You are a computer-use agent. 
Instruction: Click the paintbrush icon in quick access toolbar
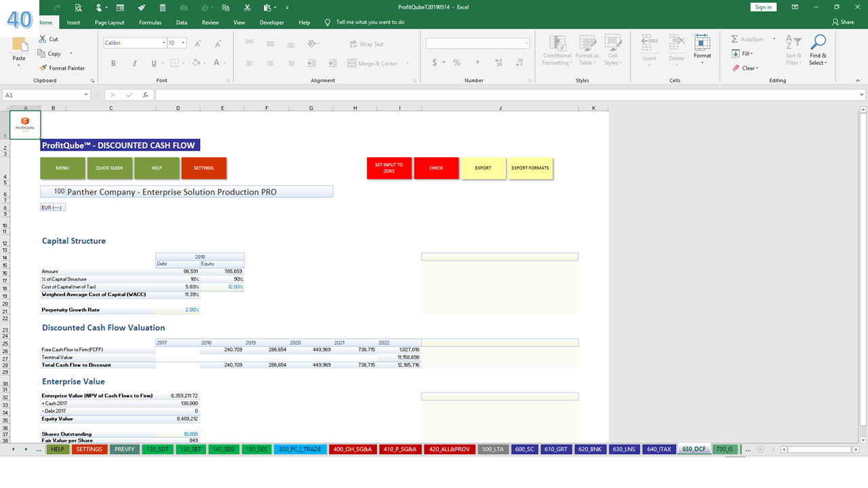click(141, 7)
